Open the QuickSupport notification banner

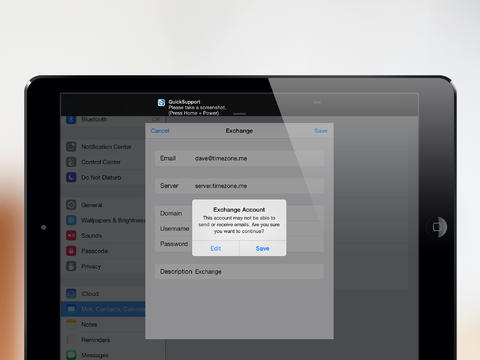(x=239, y=105)
